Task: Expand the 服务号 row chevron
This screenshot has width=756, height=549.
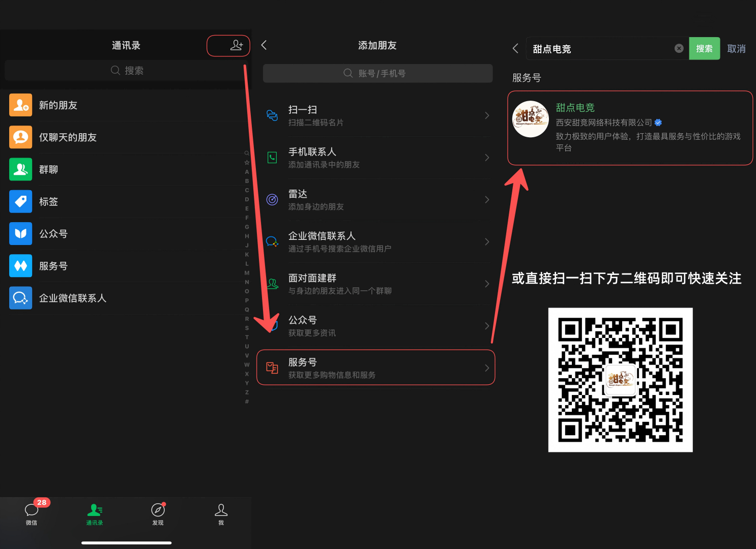Action: (487, 368)
